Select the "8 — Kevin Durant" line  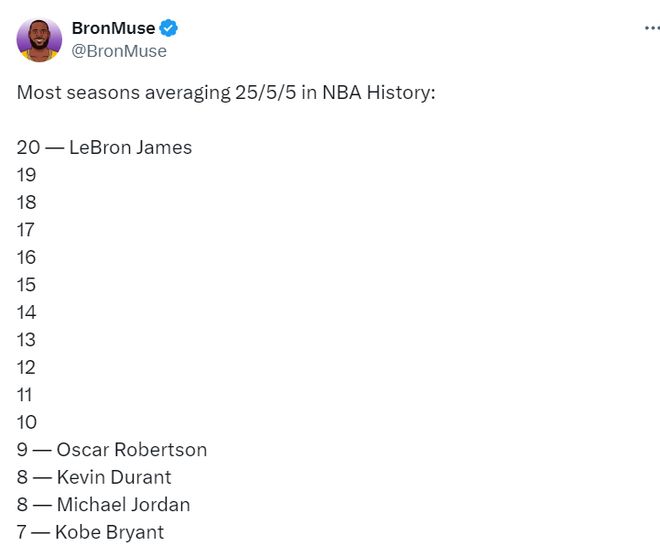(94, 477)
